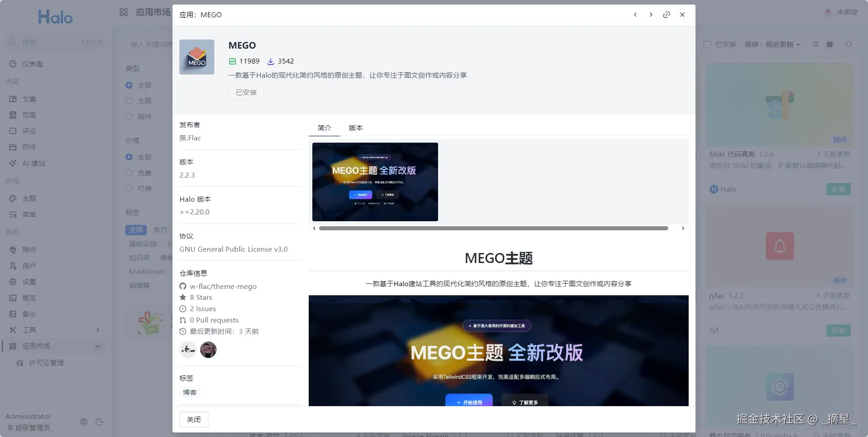Screen dimensions: 868x437
Task: Close the MEGO dialog with X
Action: coord(682,15)
